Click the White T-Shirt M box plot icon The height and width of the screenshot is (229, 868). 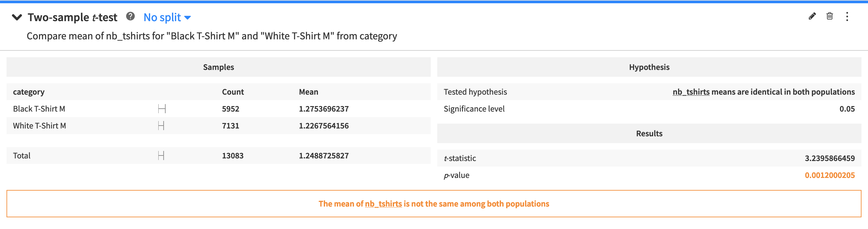pos(161,126)
